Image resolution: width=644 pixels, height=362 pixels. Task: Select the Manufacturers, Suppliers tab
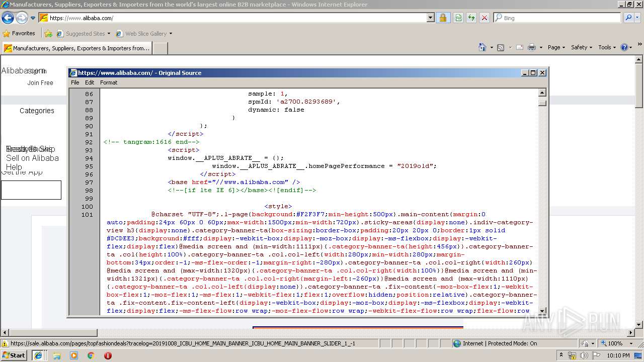tap(76, 48)
